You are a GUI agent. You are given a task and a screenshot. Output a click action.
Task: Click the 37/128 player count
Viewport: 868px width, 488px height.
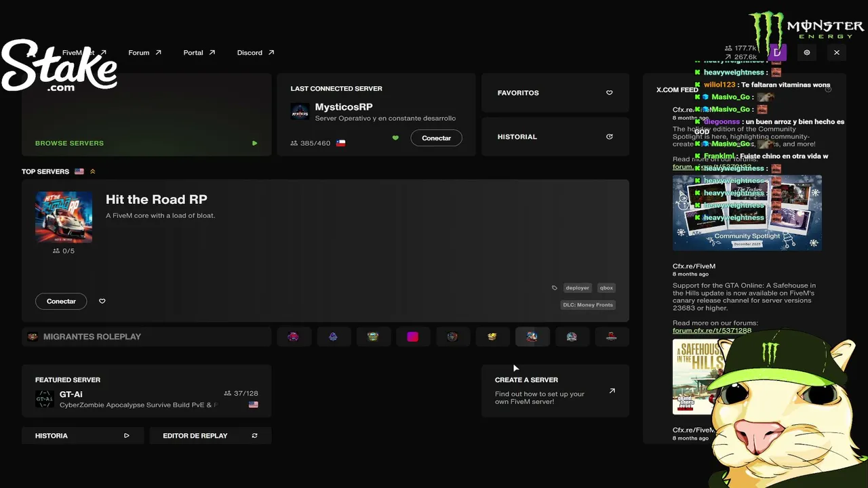(x=241, y=393)
